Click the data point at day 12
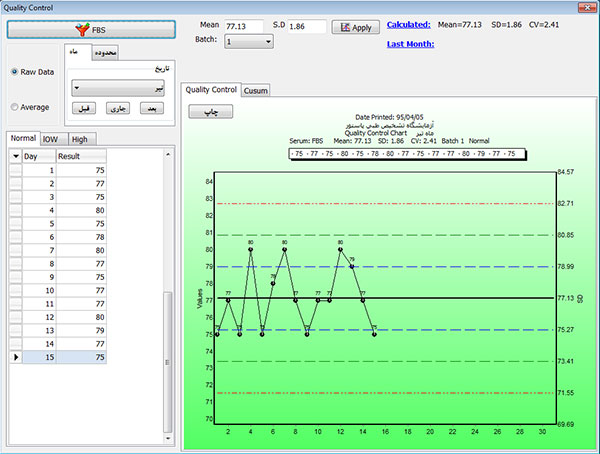This screenshot has height=454, width=600. coord(340,250)
